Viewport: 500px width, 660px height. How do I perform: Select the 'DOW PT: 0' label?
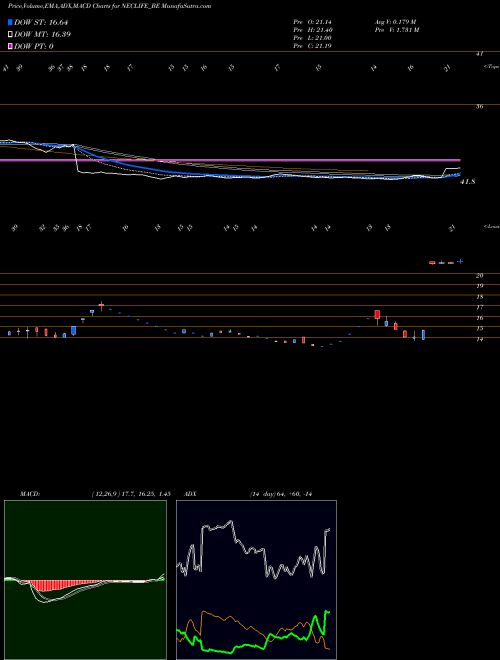(34, 46)
